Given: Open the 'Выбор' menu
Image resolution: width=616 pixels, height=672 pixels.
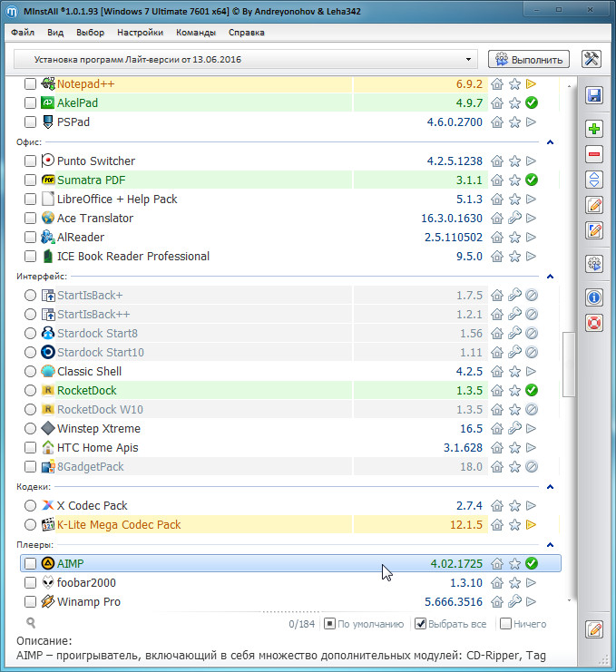Looking at the screenshot, I should (x=91, y=33).
